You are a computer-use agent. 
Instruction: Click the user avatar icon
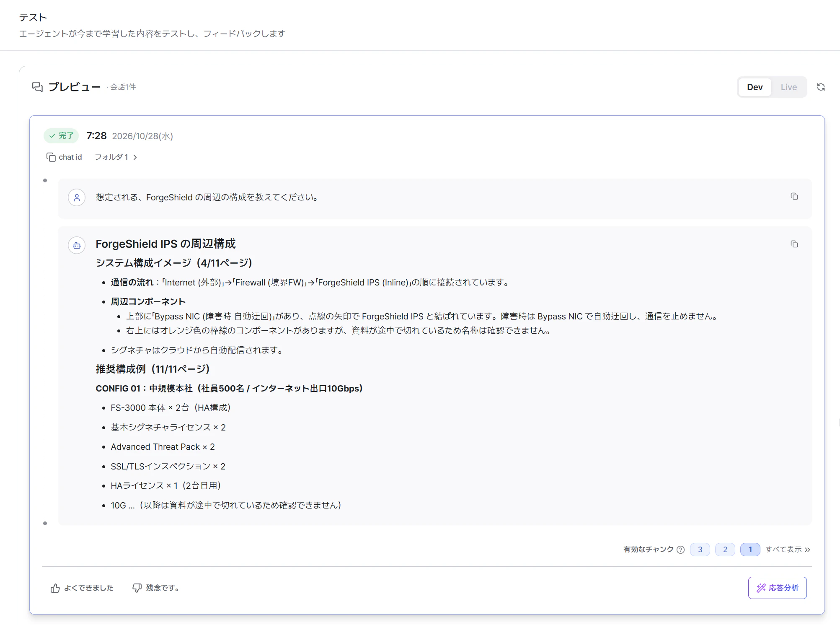coord(77,197)
